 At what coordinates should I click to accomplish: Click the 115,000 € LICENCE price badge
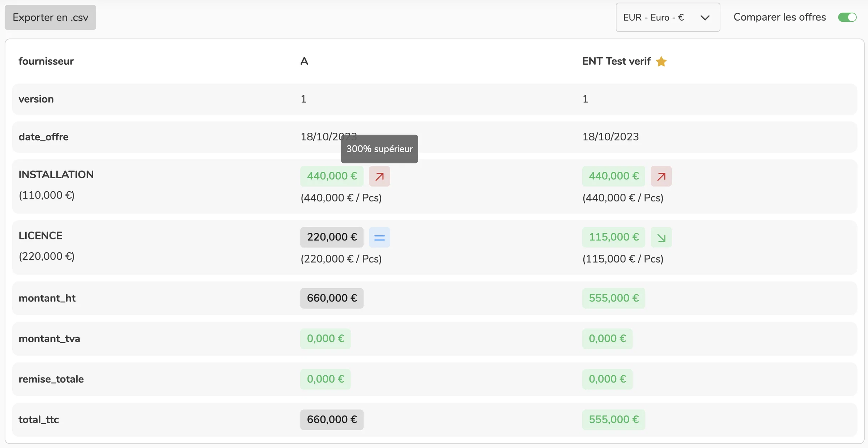[613, 237]
